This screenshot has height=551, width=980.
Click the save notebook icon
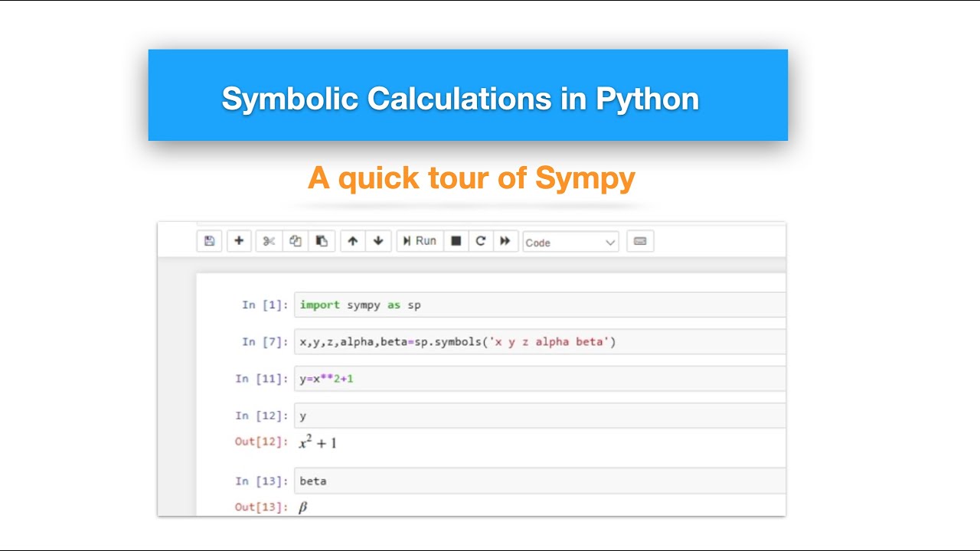[x=209, y=241]
